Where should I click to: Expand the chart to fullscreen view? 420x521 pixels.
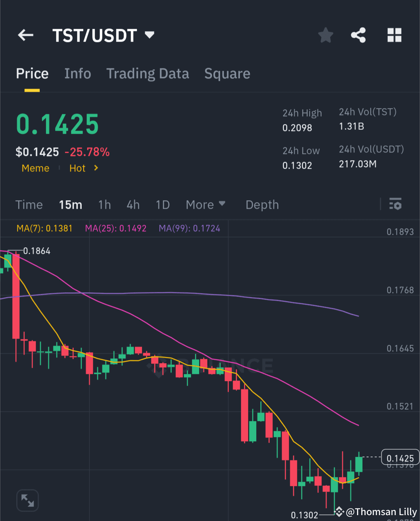[27, 500]
